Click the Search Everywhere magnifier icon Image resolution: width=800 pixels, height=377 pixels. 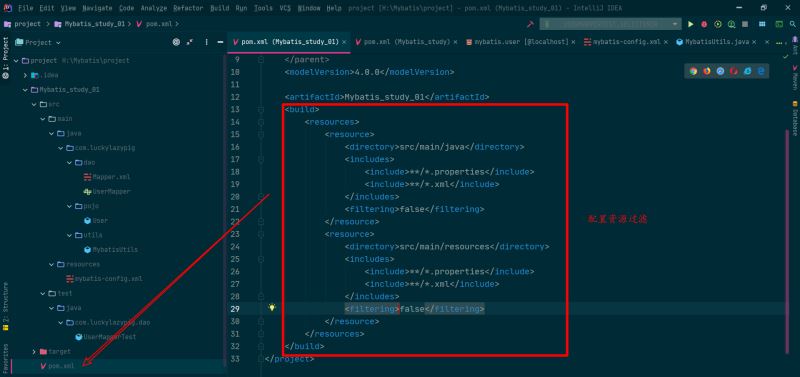792,24
